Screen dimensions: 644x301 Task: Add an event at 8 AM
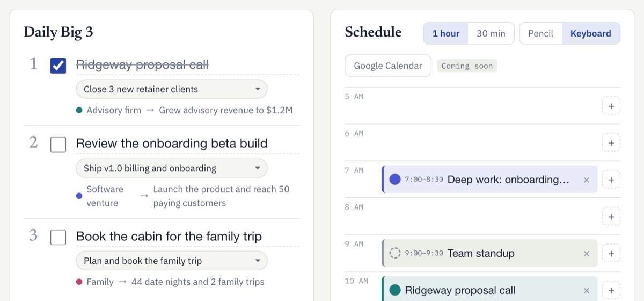pos(611,217)
